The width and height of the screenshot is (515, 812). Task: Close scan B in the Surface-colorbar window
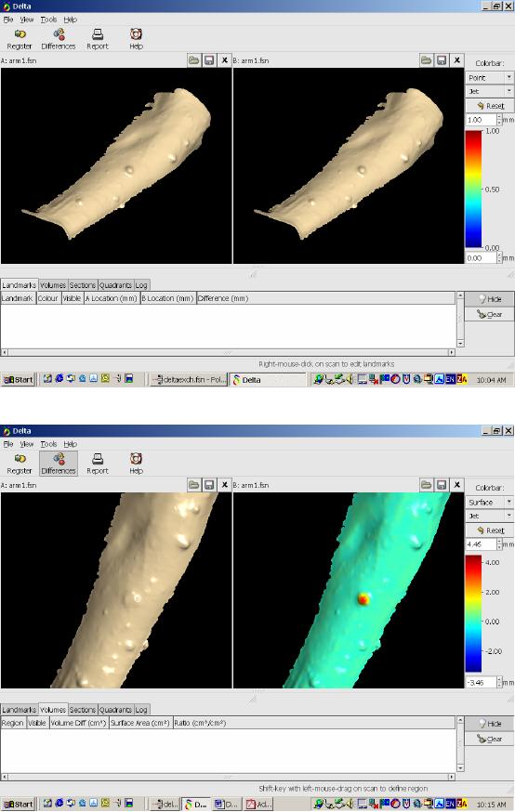pyautogui.click(x=457, y=485)
